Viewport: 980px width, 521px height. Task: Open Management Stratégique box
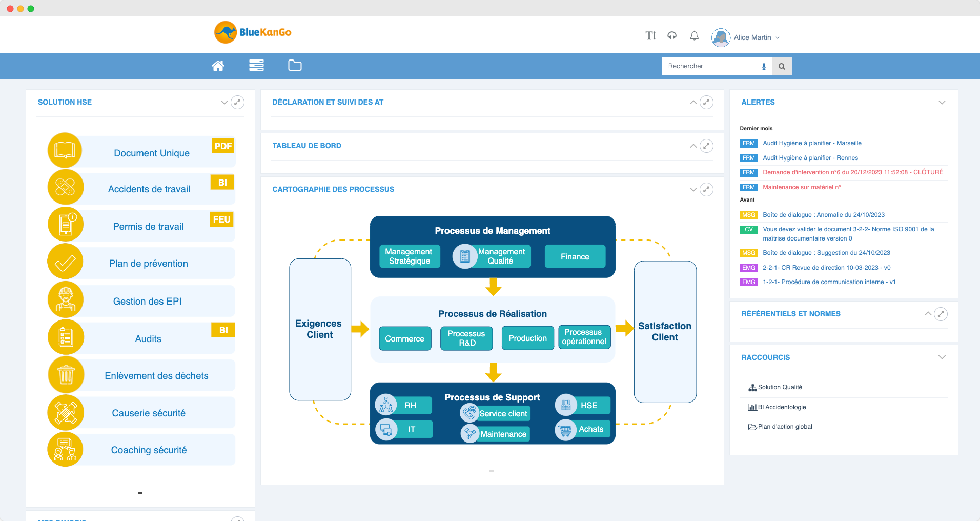[410, 256]
